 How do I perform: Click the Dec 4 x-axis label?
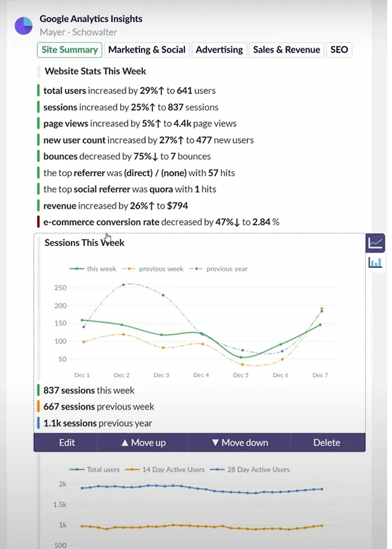[x=201, y=375]
